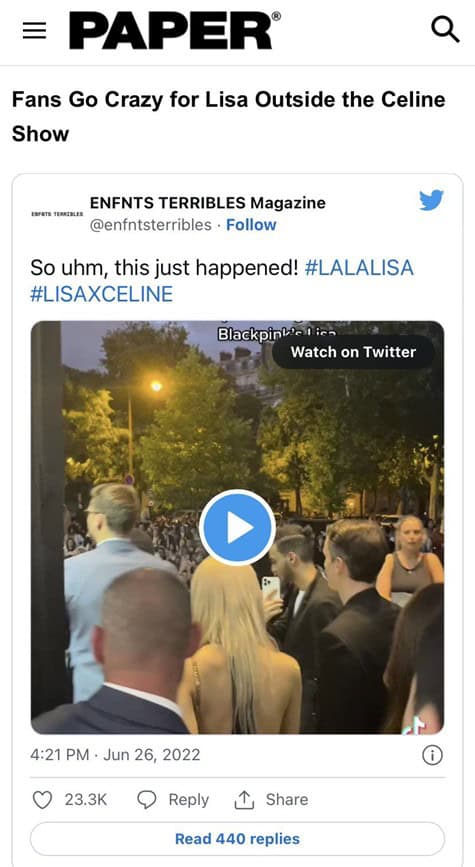Screen dimensions: 475x867
Task: Click the ENFNTS TERRIBLES profile avatar
Action: (57, 213)
